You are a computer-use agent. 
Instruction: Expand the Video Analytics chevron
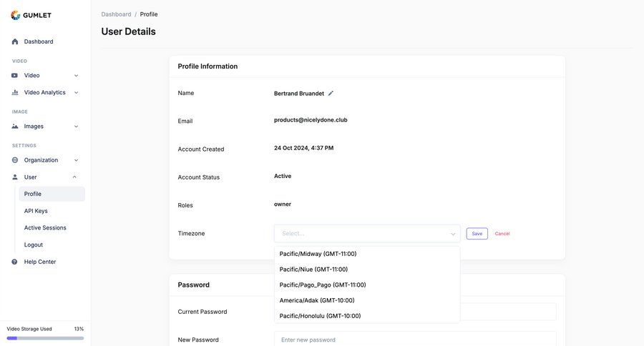(x=76, y=92)
